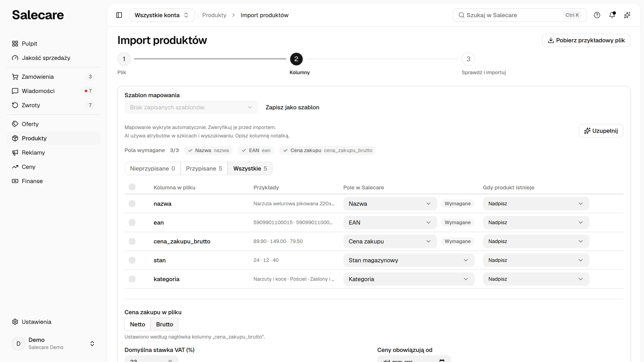644x362 pixels.
Task: Open Zwroty in sidebar
Action: tap(54, 105)
